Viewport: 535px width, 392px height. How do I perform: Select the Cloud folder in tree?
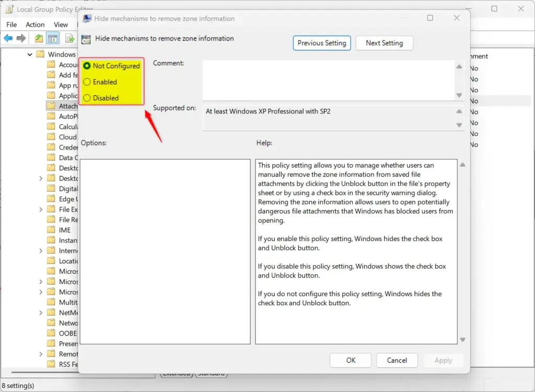62,137
